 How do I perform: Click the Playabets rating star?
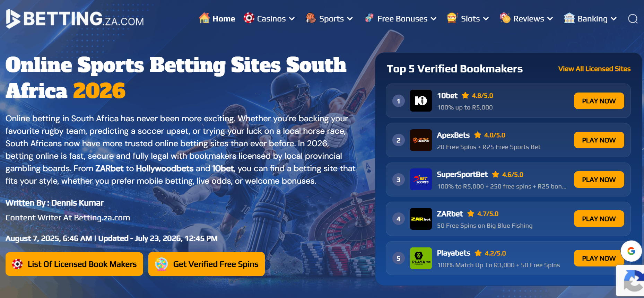478,253
